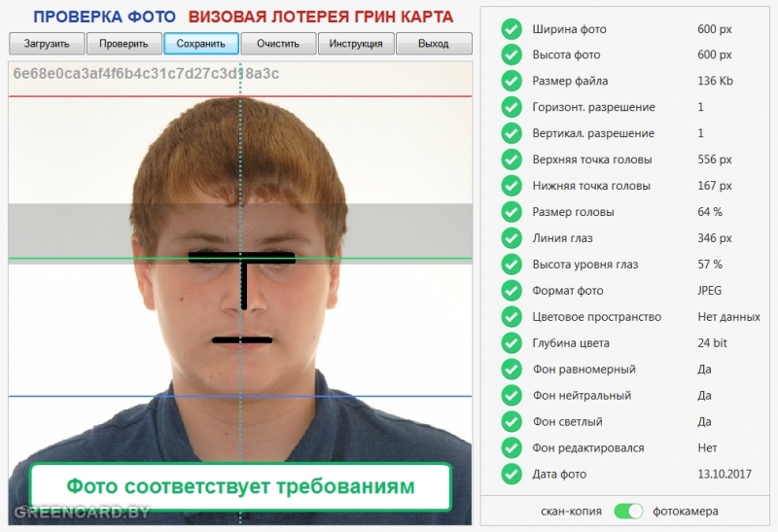Click the checkmark icon next to Ширина фото

512,29
